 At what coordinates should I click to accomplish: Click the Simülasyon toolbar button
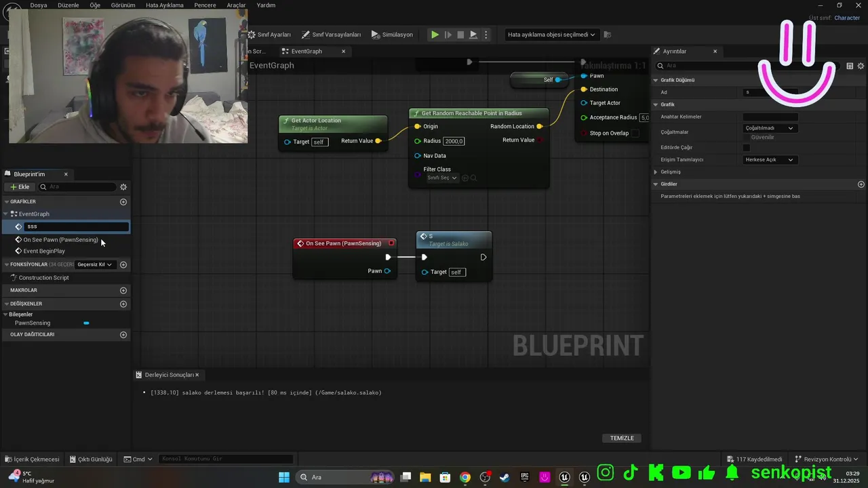point(392,35)
